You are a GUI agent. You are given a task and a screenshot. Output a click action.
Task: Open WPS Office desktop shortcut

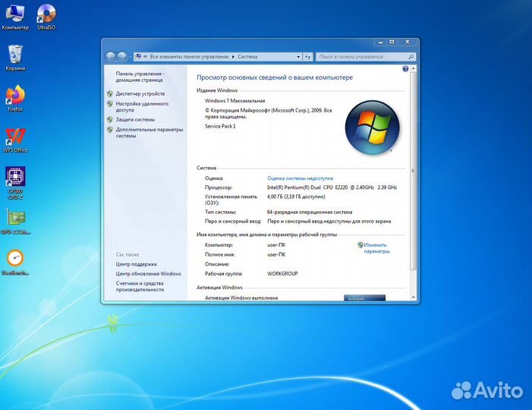click(x=15, y=140)
